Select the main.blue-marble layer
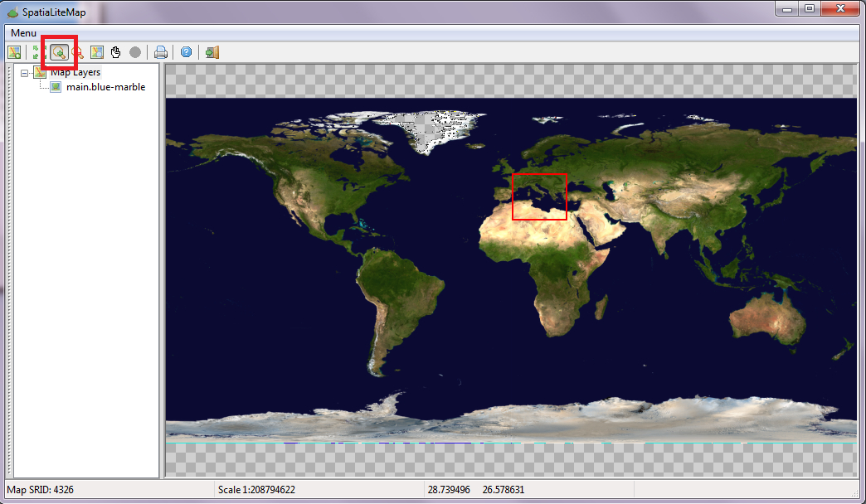Viewport: 866px width, 504px height. coord(105,87)
